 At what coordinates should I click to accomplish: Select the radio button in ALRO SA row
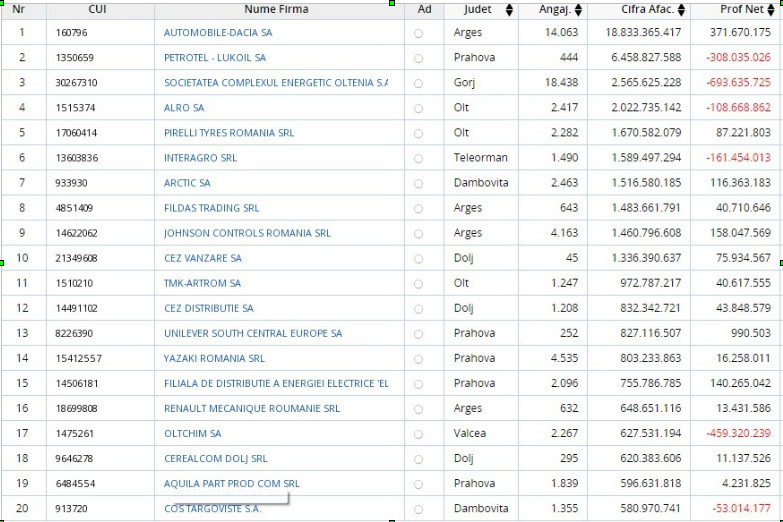[418, 108]
